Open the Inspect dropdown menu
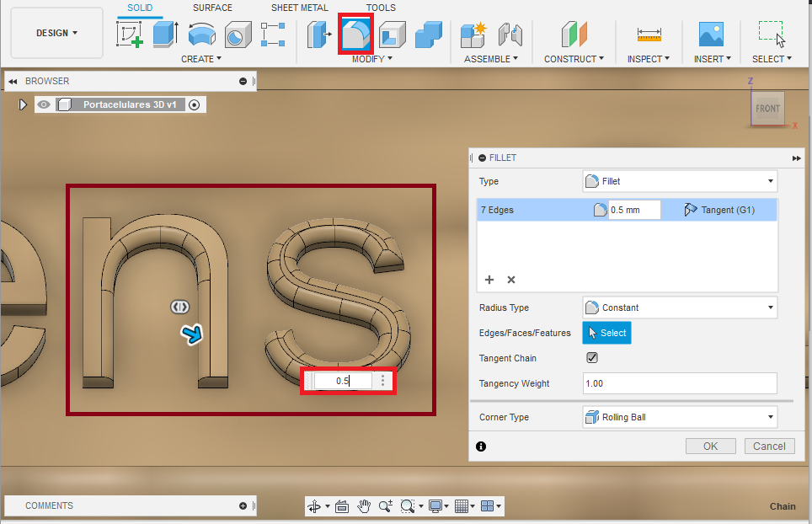Image resolution: width=812 pixels, height=524 pixels. pyautogui.click(x=649, y=59)
